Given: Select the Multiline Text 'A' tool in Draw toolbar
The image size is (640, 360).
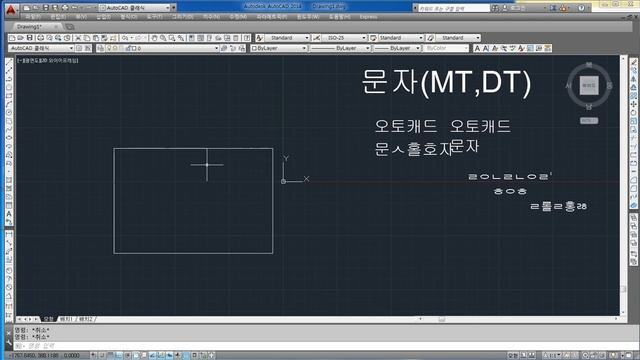Looking at the screenshot, I should (x=9, y=214).
